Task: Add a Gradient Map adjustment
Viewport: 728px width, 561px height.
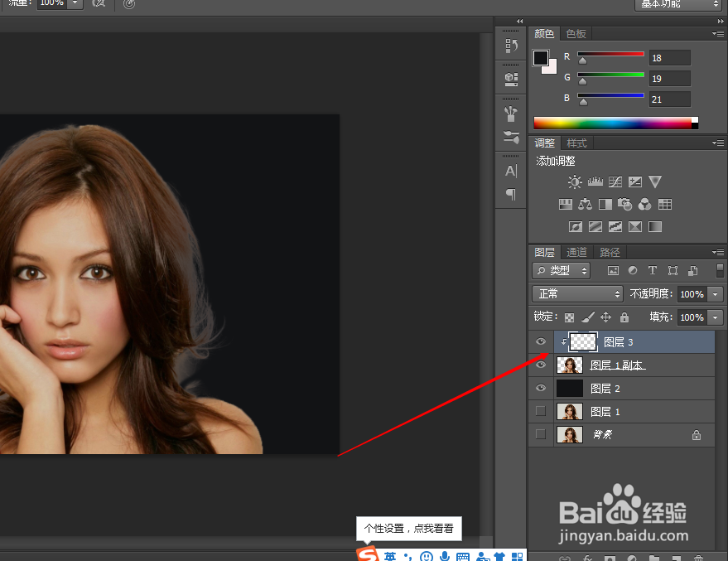Action: [655, 226]
